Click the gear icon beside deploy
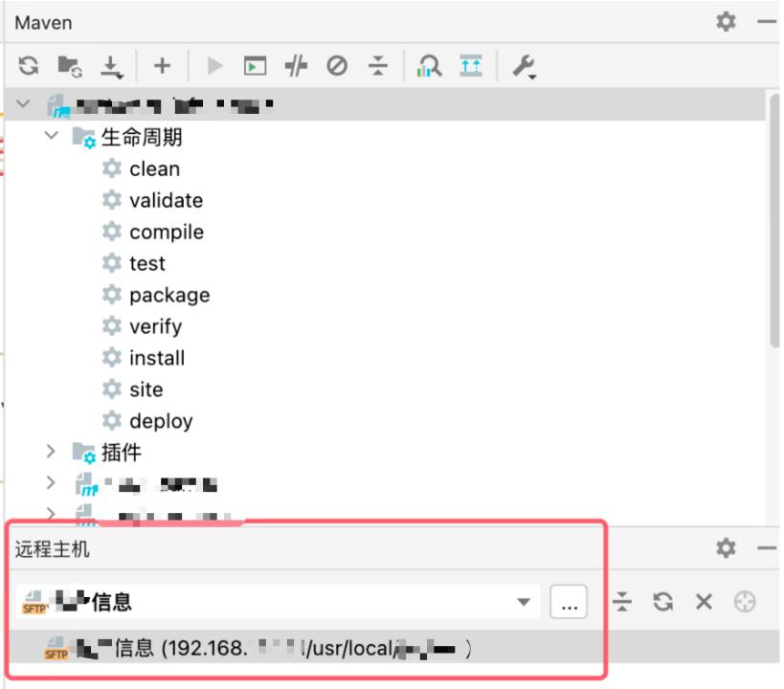 coord(112,420)
